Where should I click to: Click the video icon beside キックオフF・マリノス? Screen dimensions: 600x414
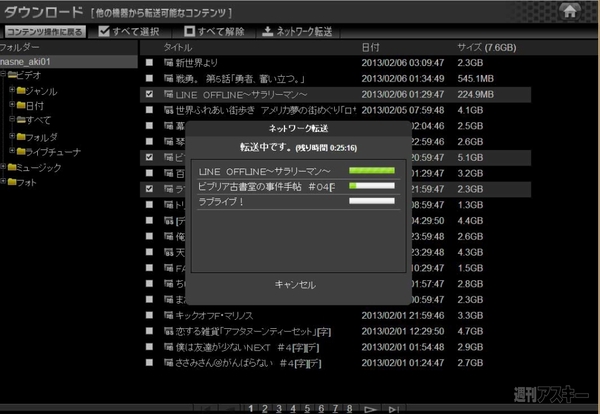(x=168, y=315)
